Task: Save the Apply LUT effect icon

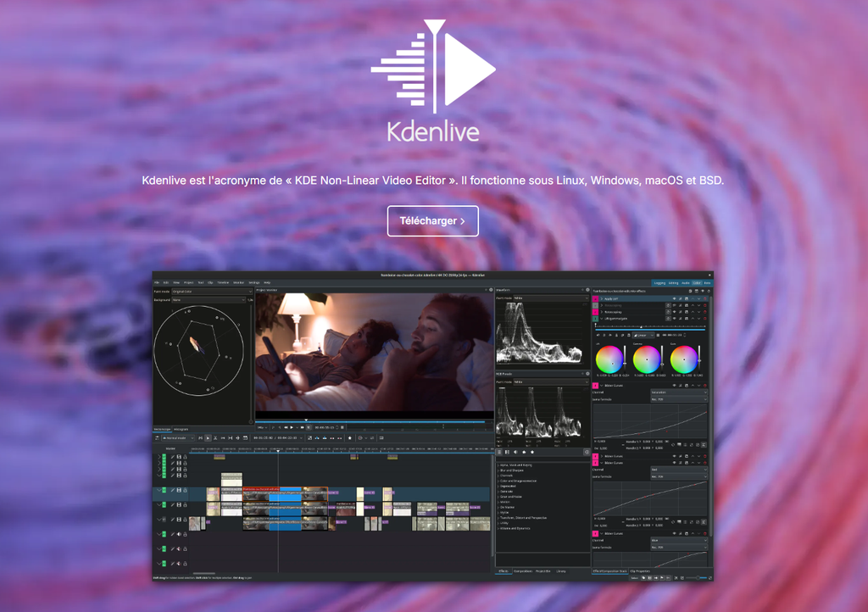Action: 687,299
